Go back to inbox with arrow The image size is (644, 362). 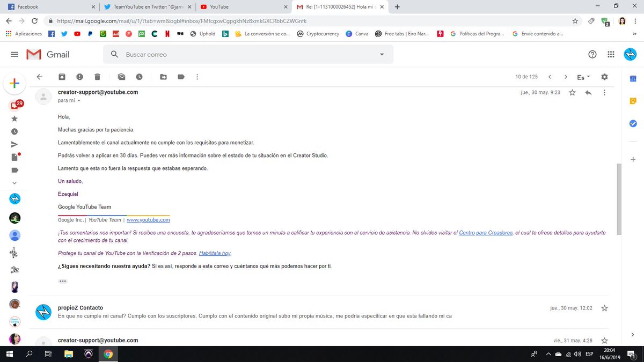tap(39, 77)
